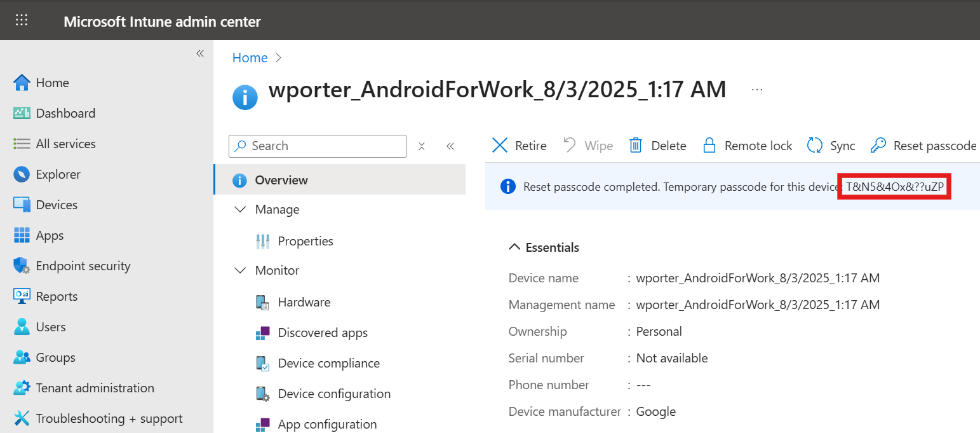980x433 pixels.
Task: Open the app launcher waffle icon
Action: pyautogui.click(x=22, y=20)
